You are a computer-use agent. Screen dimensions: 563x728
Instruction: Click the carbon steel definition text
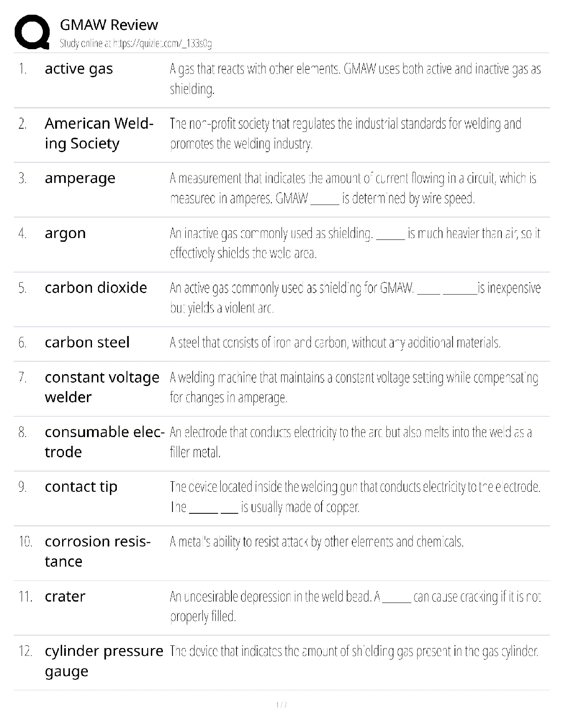335,343
